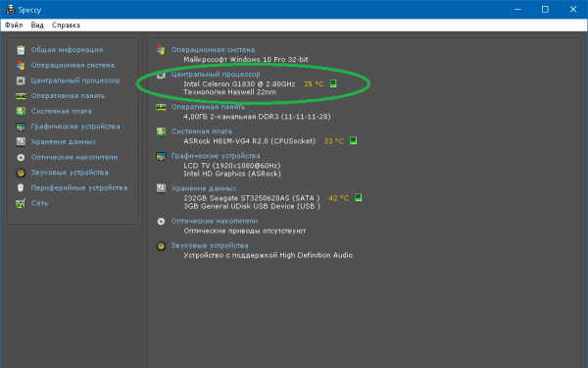Screen dimensions: 588x368
Task: Click the text Intel HD Graphics (ASRock)
Action: click(x=232, y=174)
